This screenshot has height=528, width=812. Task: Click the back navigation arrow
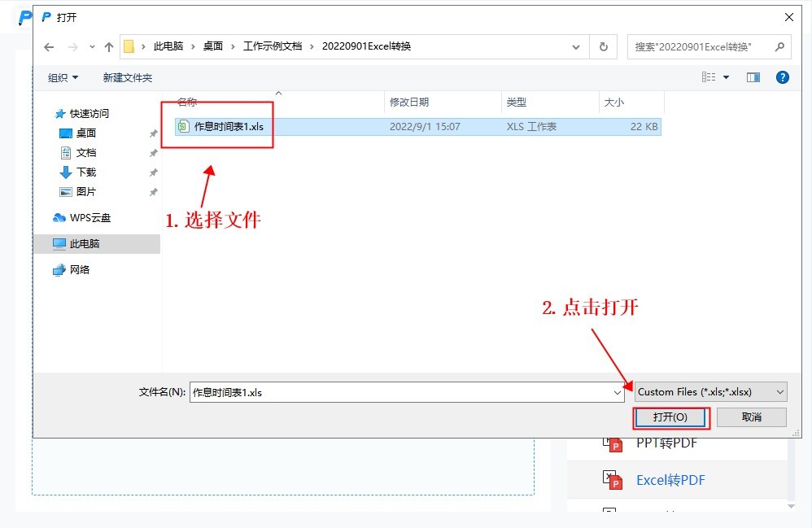(49, 46)
